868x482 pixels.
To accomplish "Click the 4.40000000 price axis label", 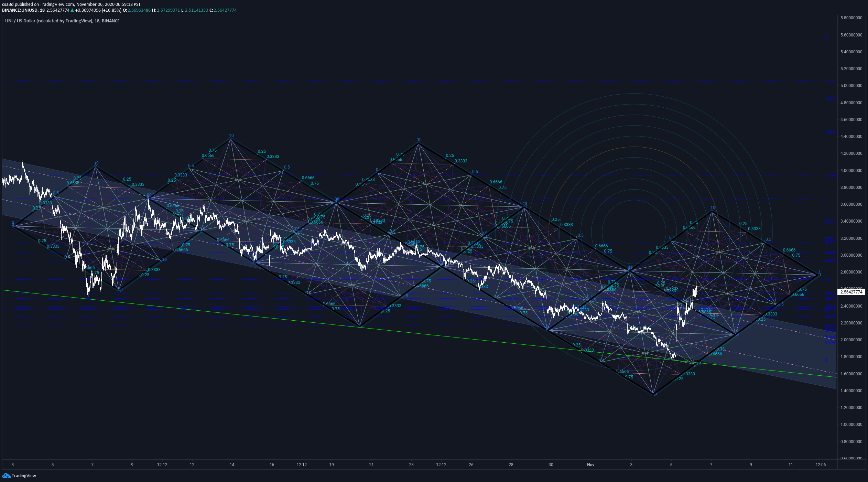I will tap(851, 137).
